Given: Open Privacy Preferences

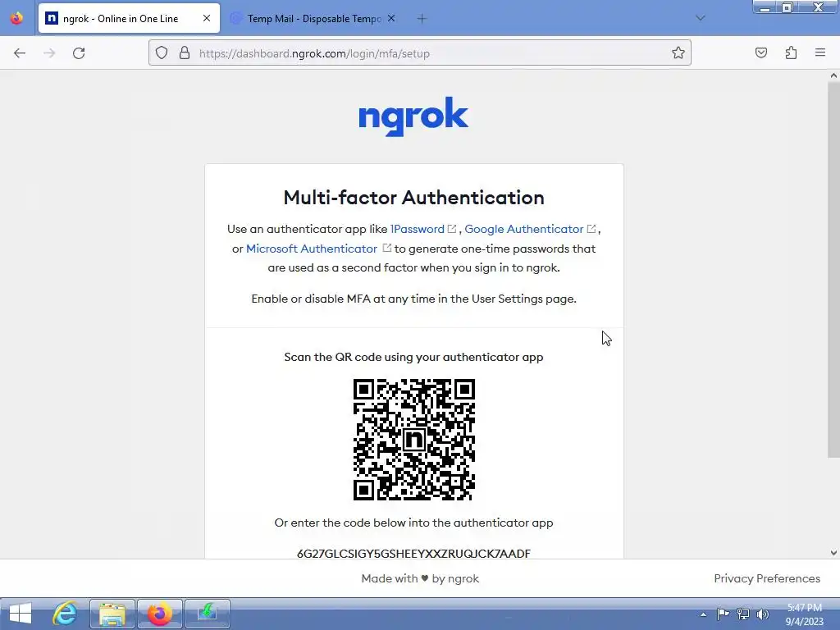Looking at the screenshot, I should click(767, 578).
